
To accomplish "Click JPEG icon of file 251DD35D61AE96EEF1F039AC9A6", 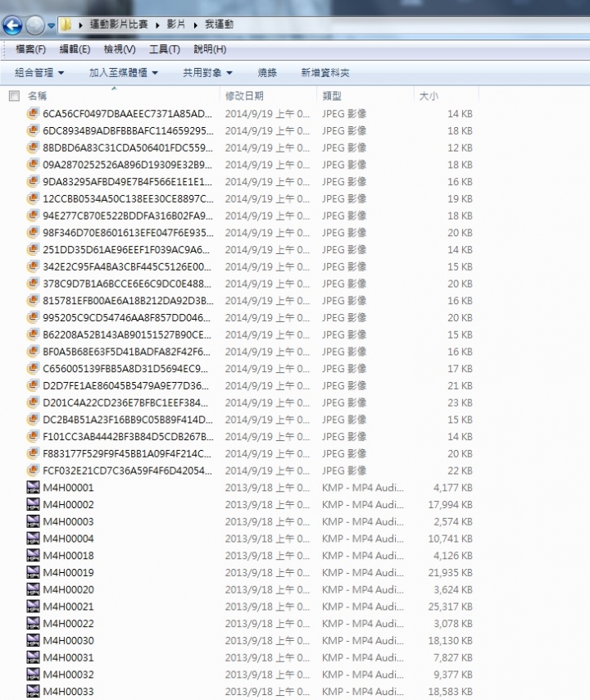I will 33,249.
